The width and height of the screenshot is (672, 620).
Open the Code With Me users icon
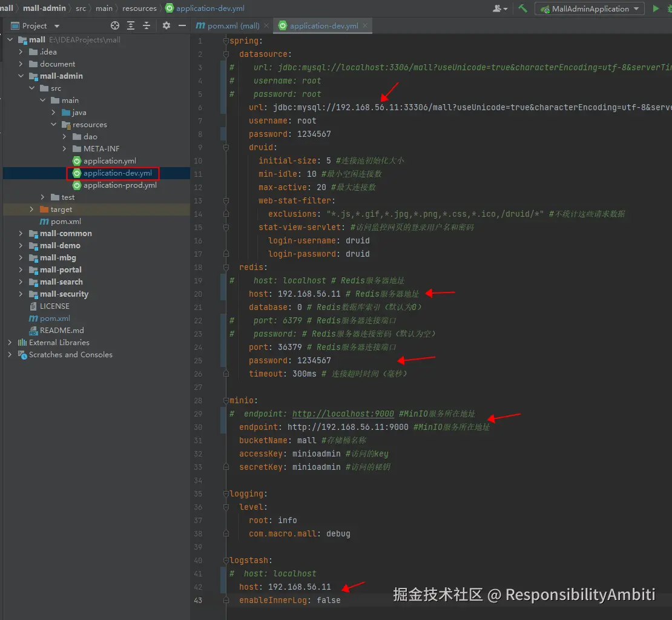(x=500, y=8)
